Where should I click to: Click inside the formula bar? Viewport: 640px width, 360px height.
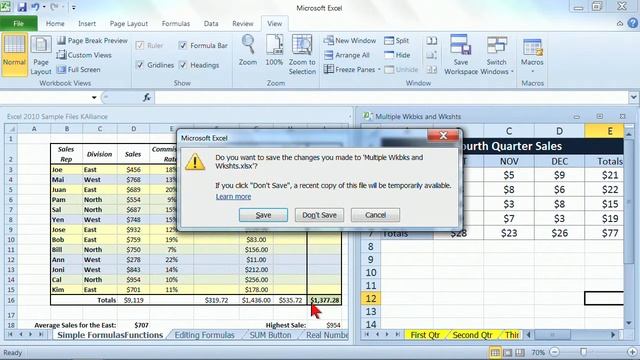(x=391, y=98)
